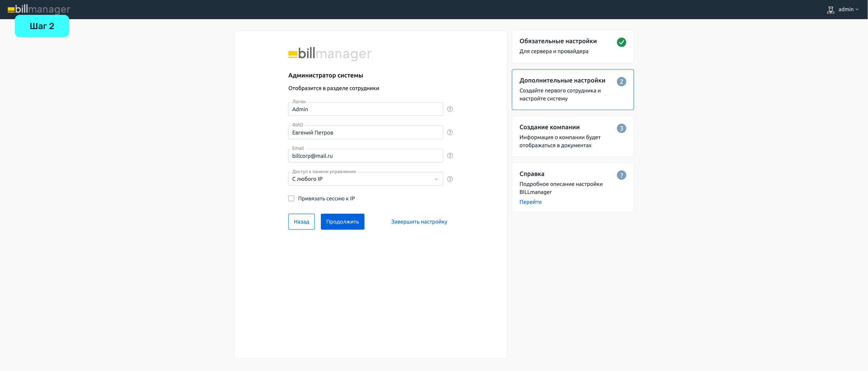Click the Завершить настройку link
The image size is (868, 371).
coord(419,222)
